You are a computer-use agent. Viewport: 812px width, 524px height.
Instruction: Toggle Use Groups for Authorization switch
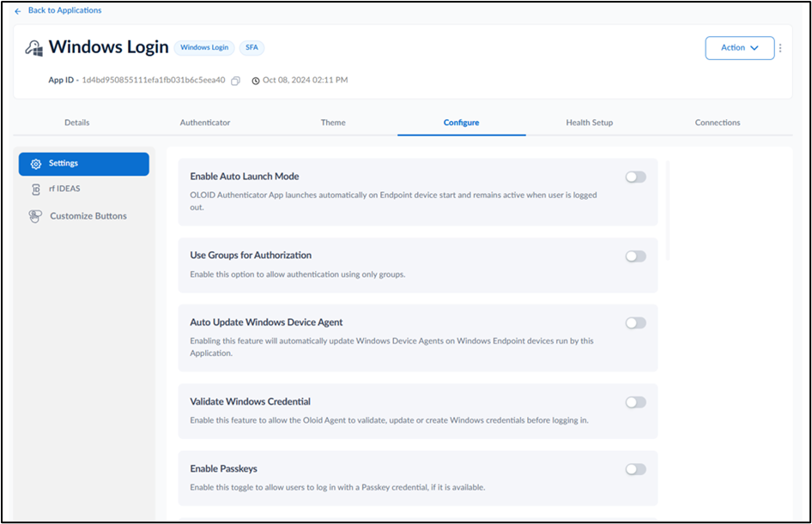(635, 256)
